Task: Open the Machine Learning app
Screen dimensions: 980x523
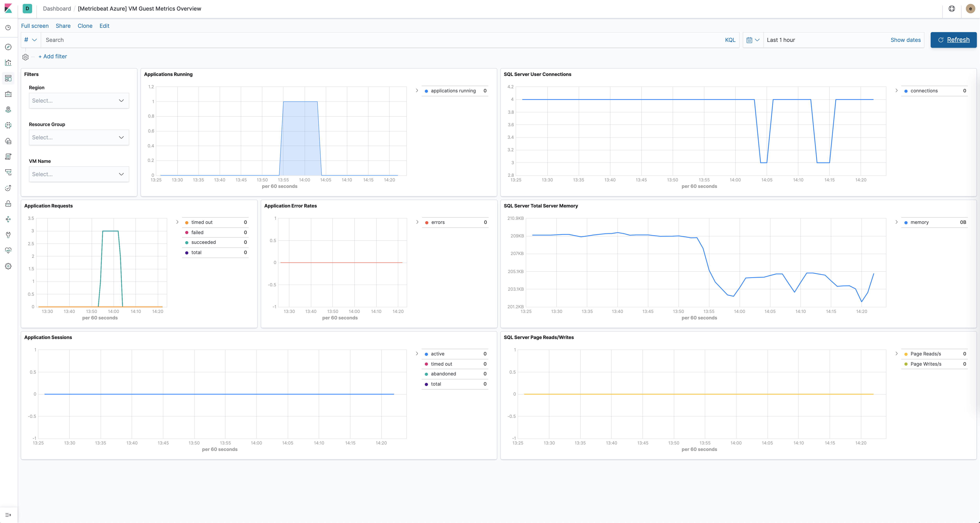Action: pos(8,125)
